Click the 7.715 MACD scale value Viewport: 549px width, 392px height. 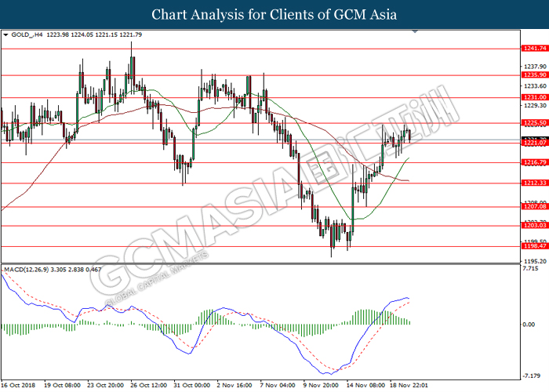[x=530, y=269]
